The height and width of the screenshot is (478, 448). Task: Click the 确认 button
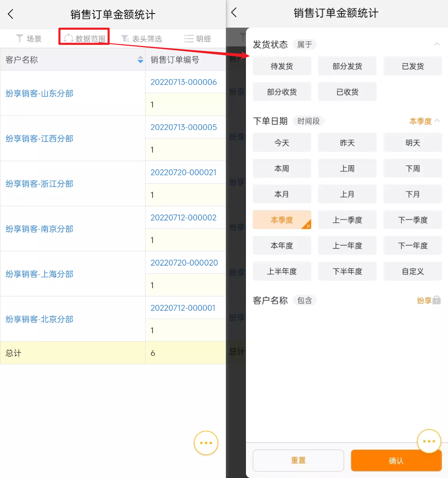click(x=396, y=460)
